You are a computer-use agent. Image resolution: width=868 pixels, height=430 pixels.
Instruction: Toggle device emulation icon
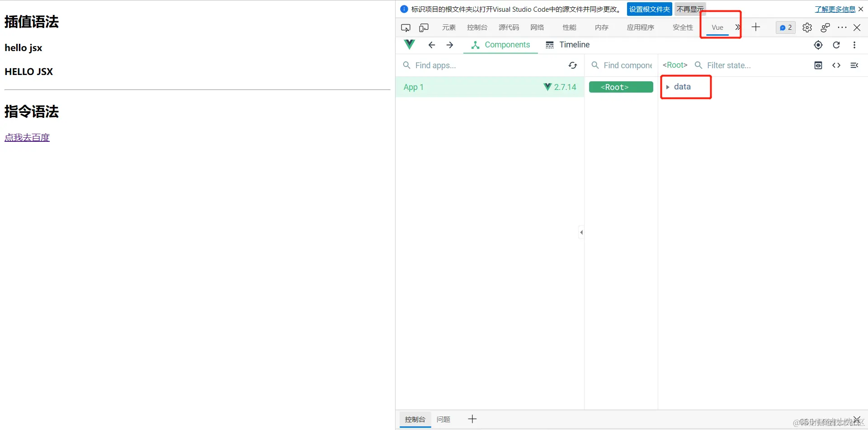pos(424,28)
